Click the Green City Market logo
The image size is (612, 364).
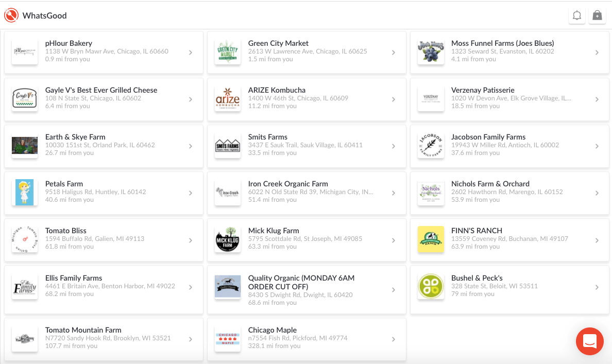click(x=228, y=51)
